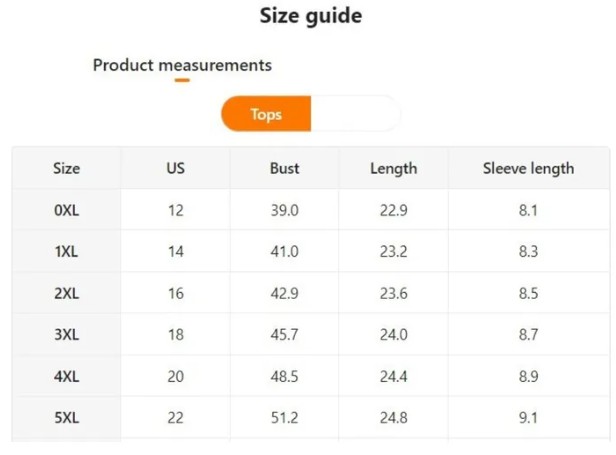Click the US size 16 cell
Screen dimensions: 616x455
[176, 294]
